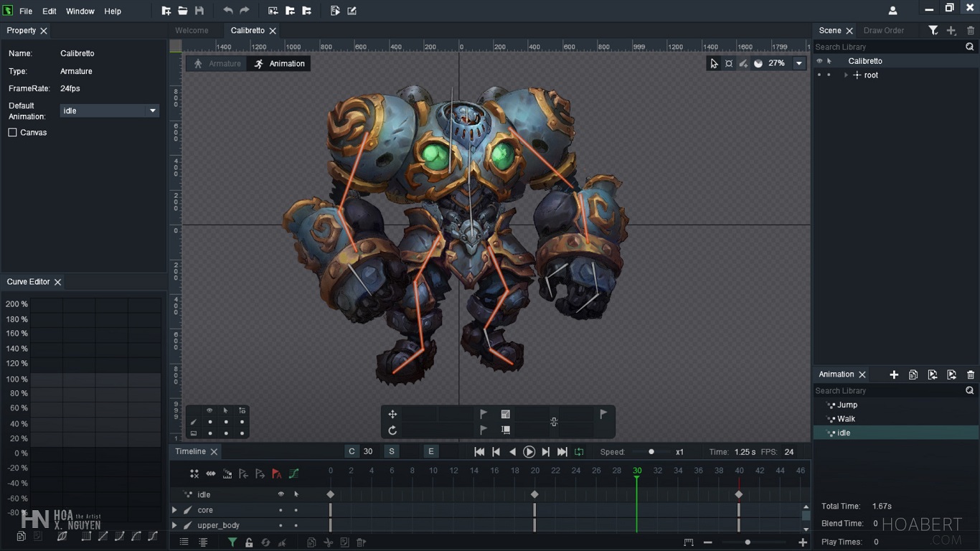The width and height of the screenshot is (980, 551).
Task: Click the add-item plus icon in Scene panel
Action: pos(951,31)
